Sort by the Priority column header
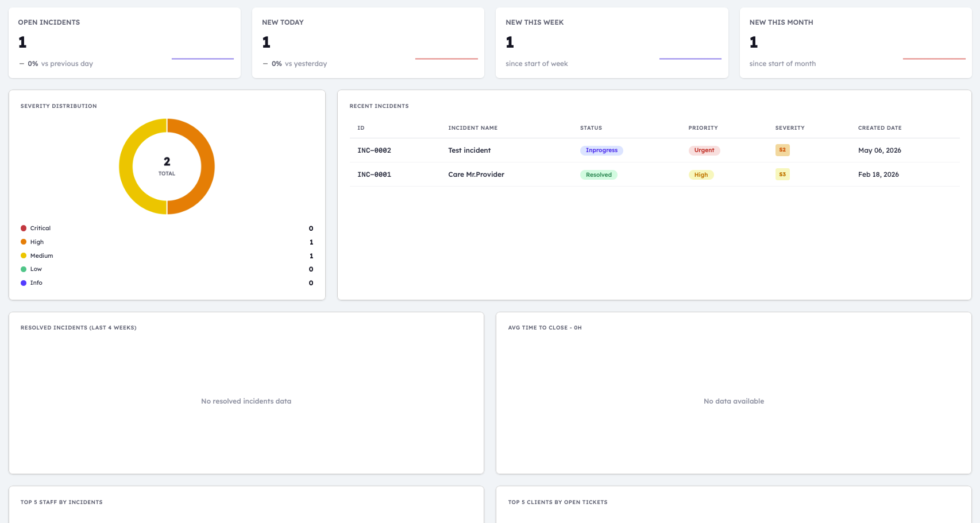This screenshot has height=523, width=980. coord(703,128)
